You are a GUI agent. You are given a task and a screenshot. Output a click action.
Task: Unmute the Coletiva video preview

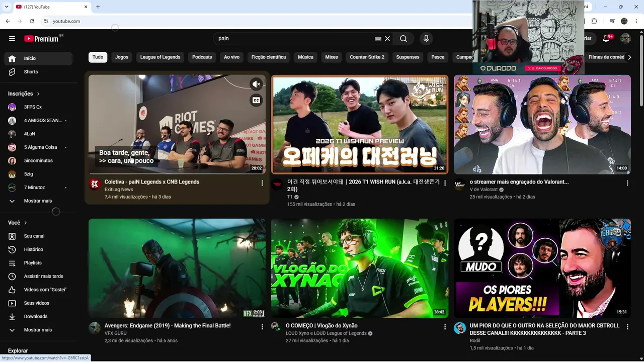click(x=256, y=84)
